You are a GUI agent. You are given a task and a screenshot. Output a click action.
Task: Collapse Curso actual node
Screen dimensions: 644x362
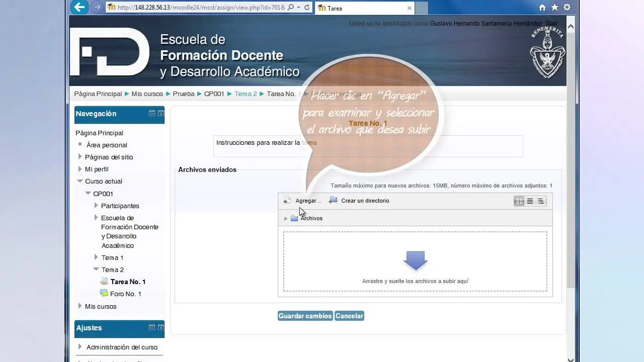[79, 181]
